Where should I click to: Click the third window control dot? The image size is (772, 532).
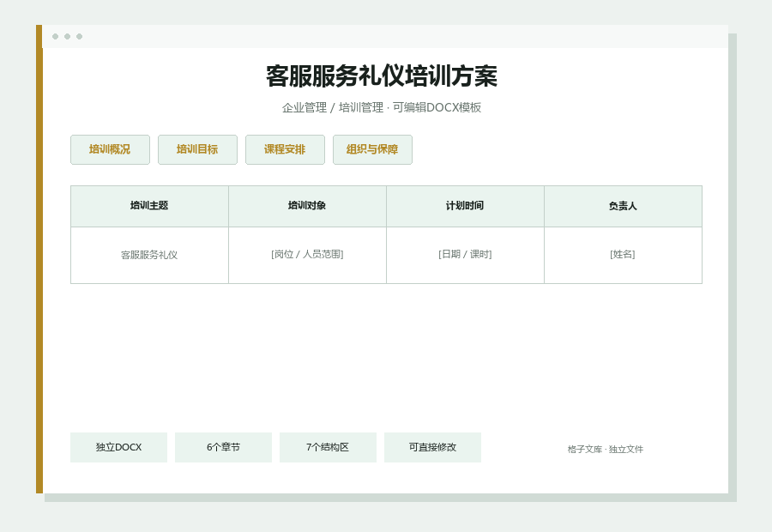79,36
